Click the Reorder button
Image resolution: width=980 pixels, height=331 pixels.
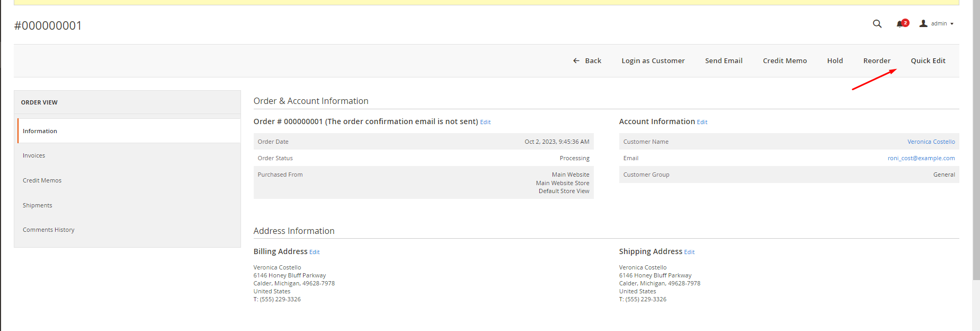tap(877, 61)
